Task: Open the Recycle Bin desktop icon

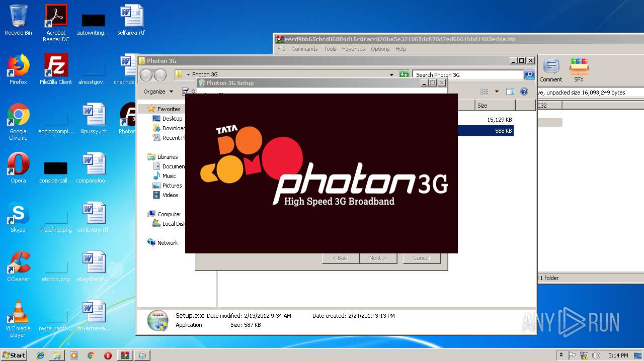Action: [18, 20]
